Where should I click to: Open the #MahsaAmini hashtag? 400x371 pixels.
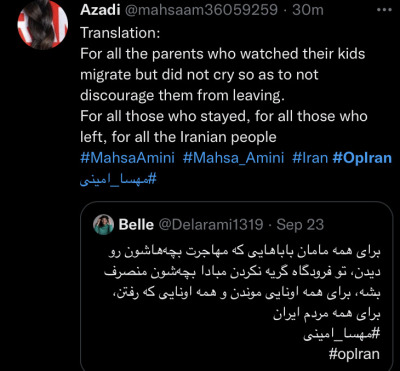(x=127, y=158)
